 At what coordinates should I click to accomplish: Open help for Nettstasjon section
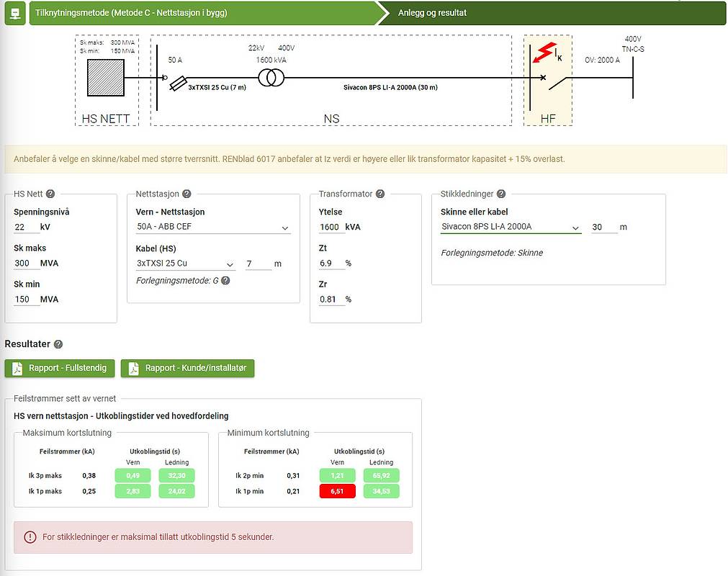[187, 194]
